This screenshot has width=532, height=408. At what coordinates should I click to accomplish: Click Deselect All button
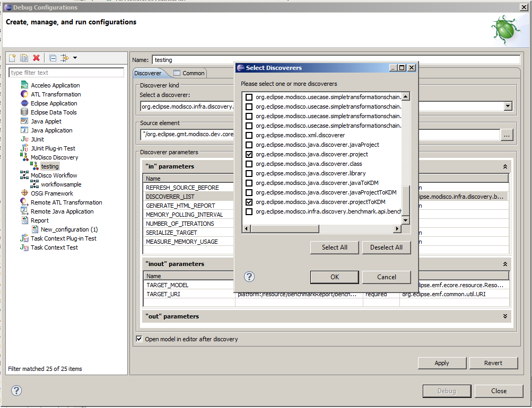click(387, 247)
